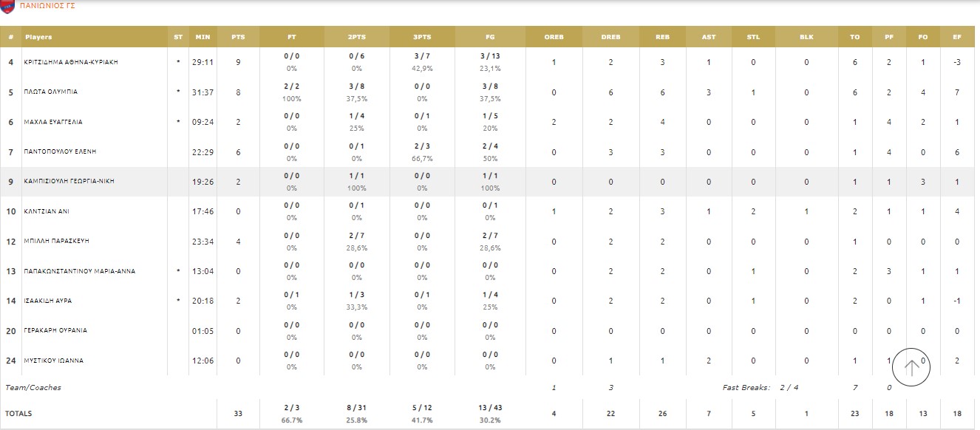Click the scroll-to-top arrow button
The height and width of the screenshot is (430, 980).
[x=912, y=367]
